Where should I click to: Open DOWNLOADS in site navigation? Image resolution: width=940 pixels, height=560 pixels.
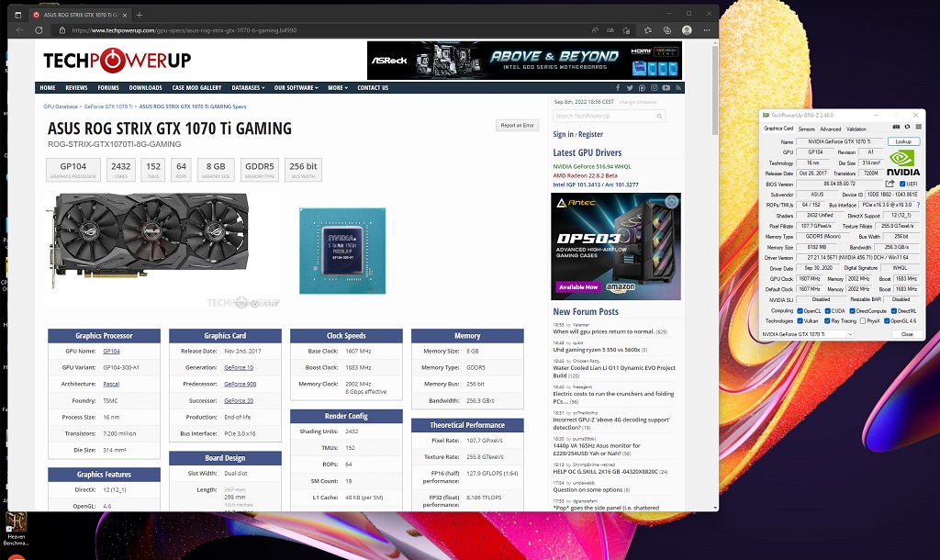(146, 87)
